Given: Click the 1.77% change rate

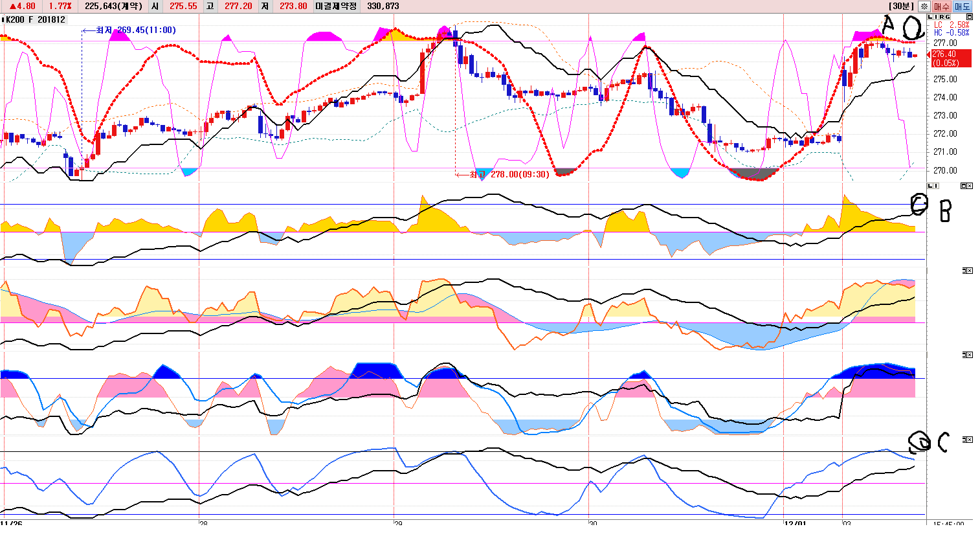Looking at the screenshot, I should click(x=60, y=6).
